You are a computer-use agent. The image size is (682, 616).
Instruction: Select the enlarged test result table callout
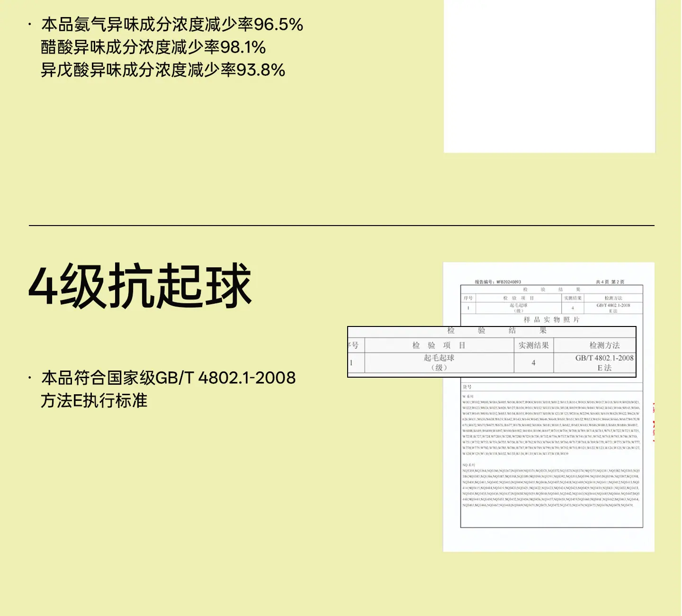(492, 352)
